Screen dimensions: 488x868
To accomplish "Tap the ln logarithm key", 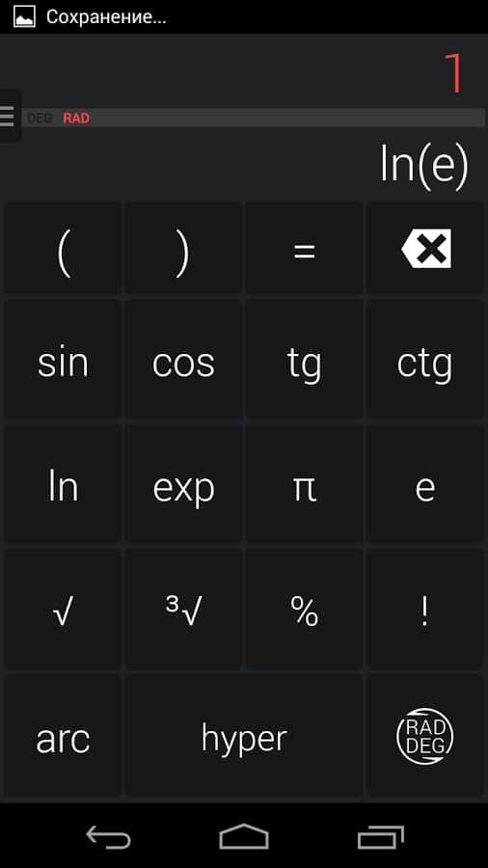I will pyautogui.click(x=63, y=485).
